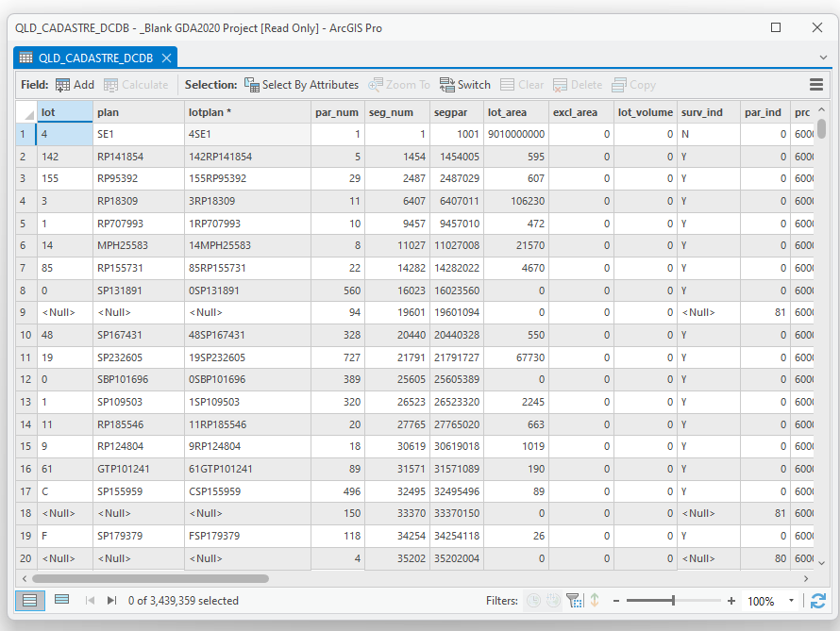Click Add field icon

[x=64, y=85]
